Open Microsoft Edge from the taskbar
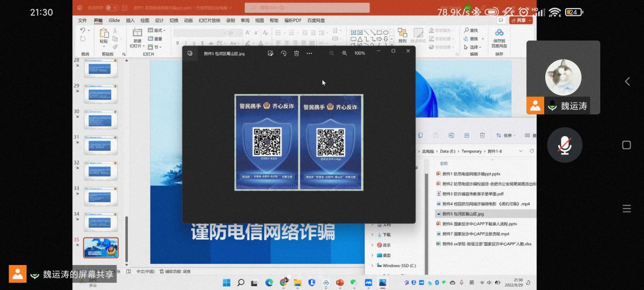644x290 pixels. coord(269,282)
